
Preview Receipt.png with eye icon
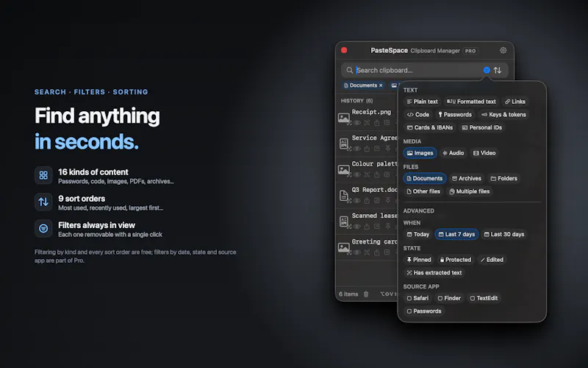point(357,123)
